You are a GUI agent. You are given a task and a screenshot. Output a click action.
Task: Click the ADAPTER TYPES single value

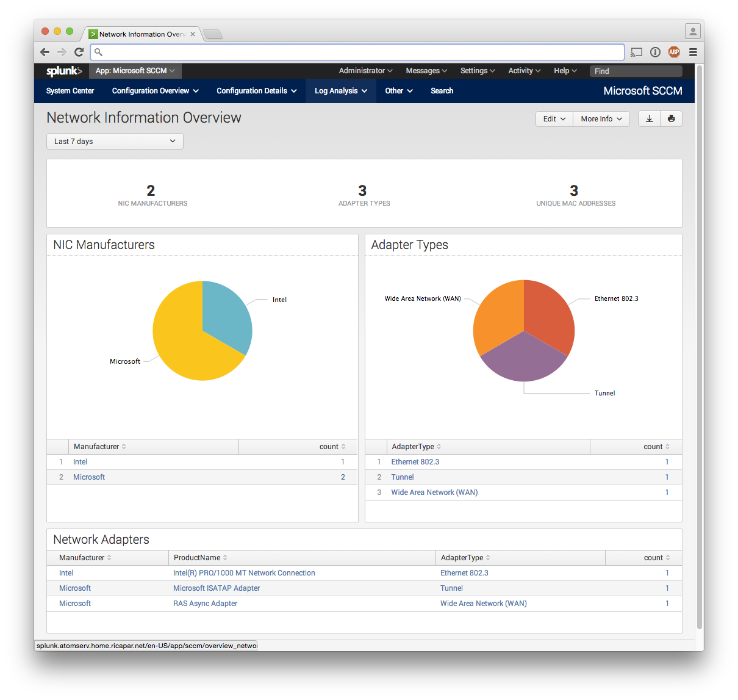[362, 190]
